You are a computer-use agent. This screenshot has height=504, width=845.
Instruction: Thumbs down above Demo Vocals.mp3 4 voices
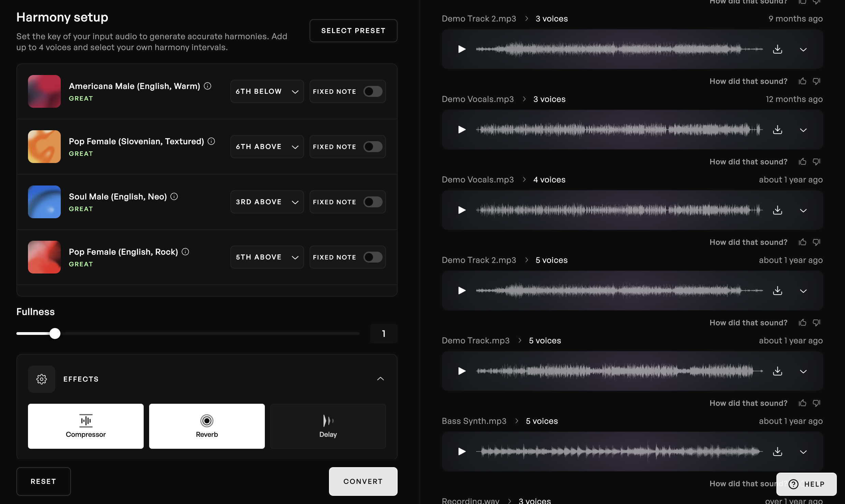(x=816, y=162)
